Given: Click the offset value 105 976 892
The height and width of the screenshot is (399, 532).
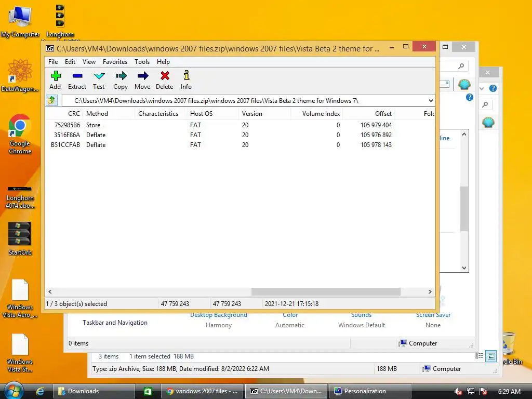Looking at the screenshot, I should 376,135.
